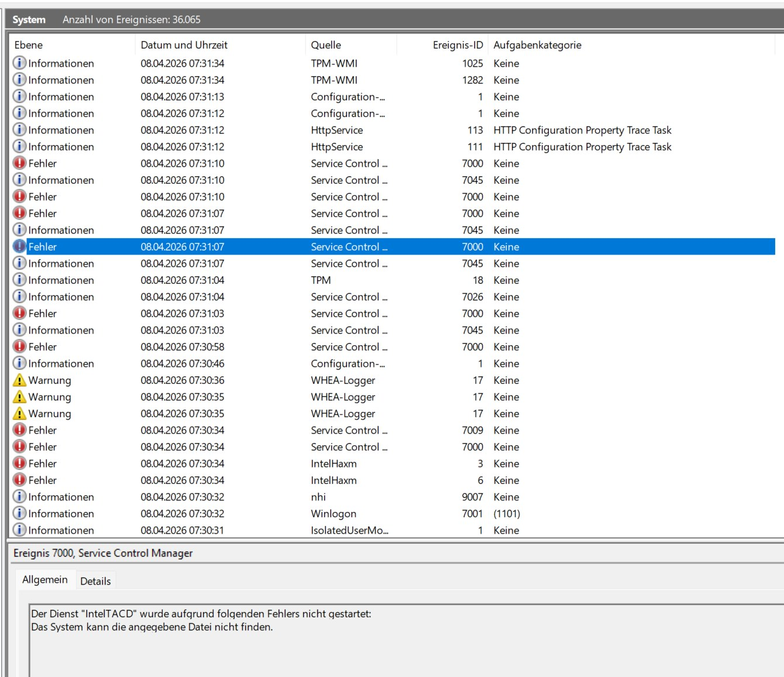Image resolution: width=784 pixels, height=677 pixels.
Task: Select the 'TPM-WMI' source cell of event 1025
Action: pos(334,63)
